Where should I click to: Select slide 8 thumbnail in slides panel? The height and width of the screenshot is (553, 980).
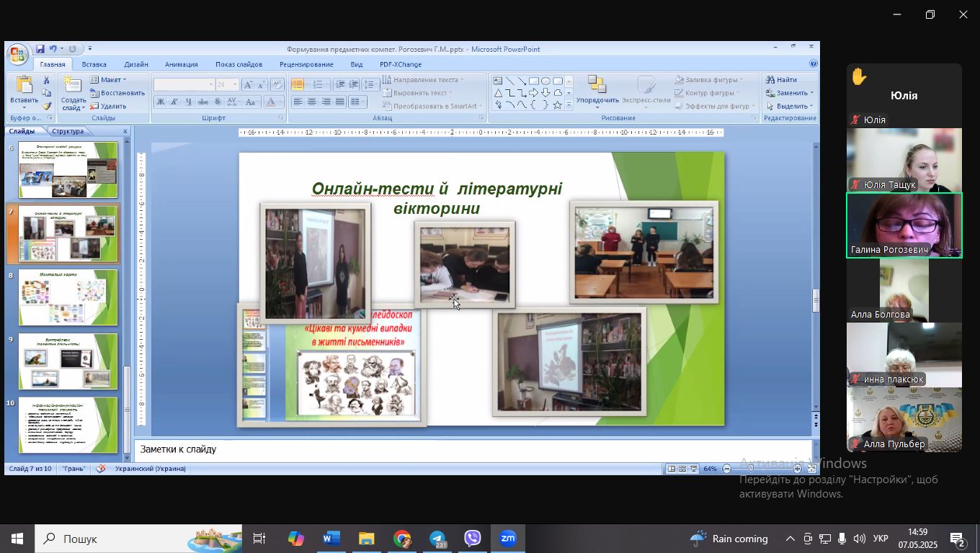coord(68,297)
